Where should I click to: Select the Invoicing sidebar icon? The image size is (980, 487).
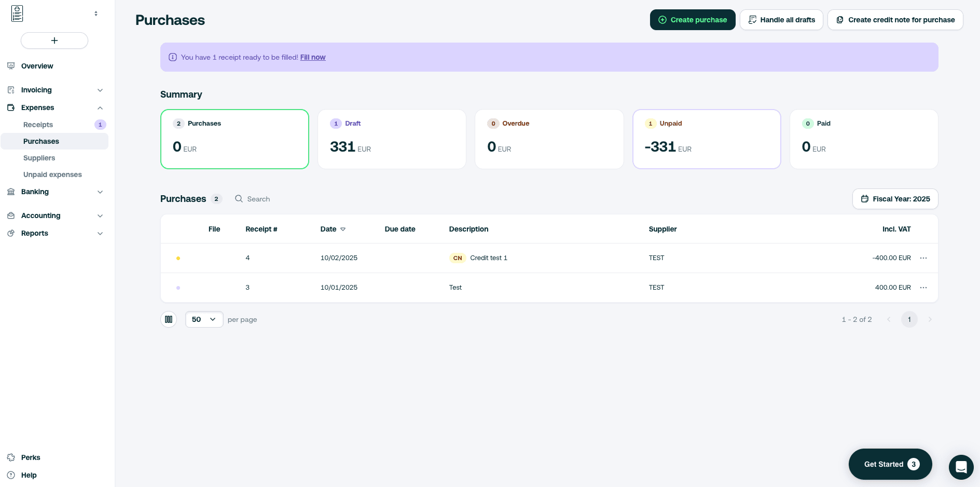[x=10, y=90]
